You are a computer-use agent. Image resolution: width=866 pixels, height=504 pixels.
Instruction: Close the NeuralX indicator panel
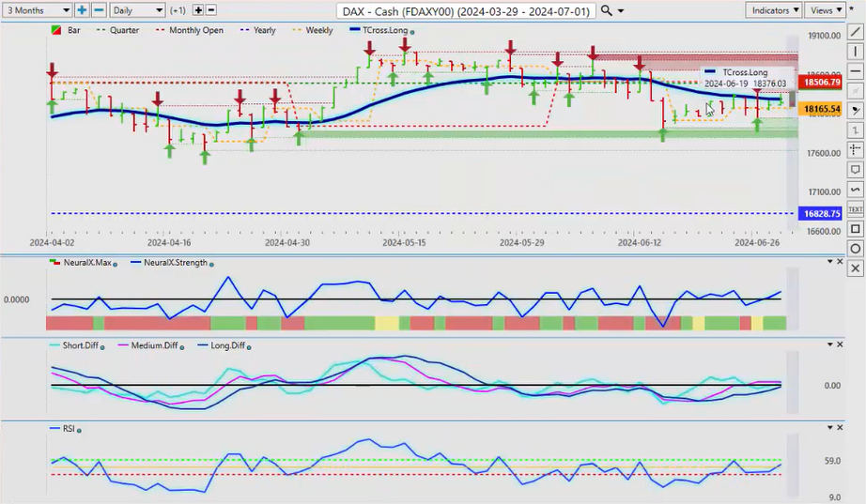pyautogui.click(x=840, y=262)
